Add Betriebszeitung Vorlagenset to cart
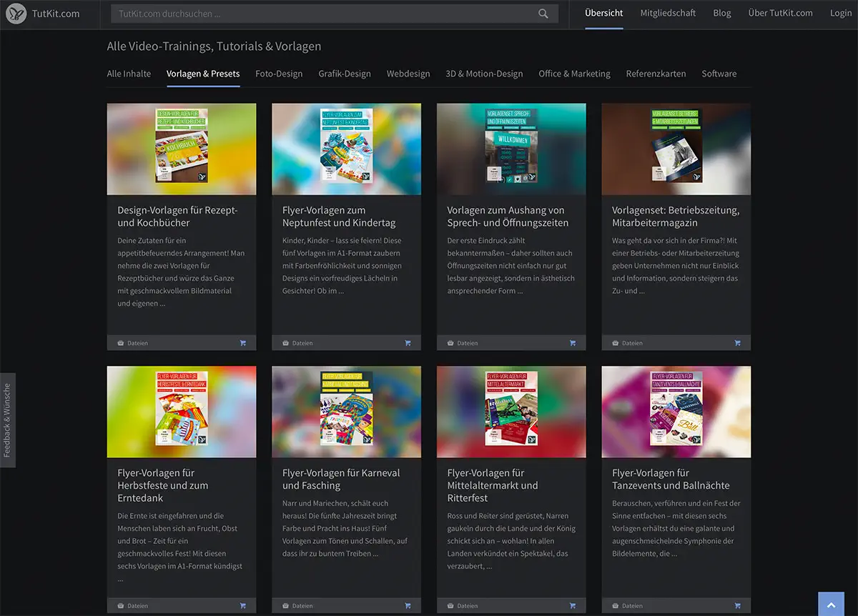The width and height of the screenshot is (858, 616). [737, 343]
